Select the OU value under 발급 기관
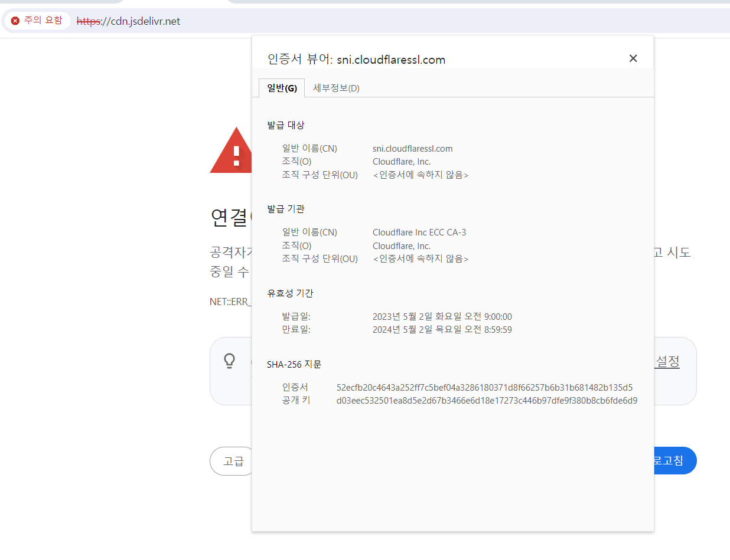This screenshot has height=560, width=730. pyautogui.click(x=421, y=259)
